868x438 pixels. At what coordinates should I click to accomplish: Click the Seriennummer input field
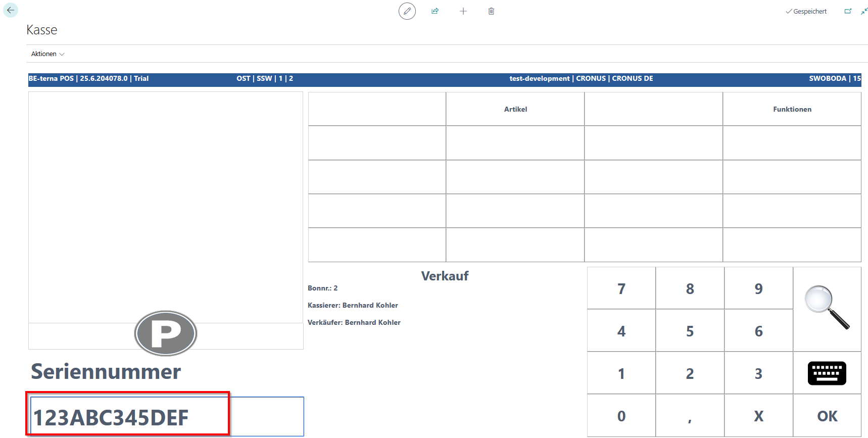click(x=167, y=417)
